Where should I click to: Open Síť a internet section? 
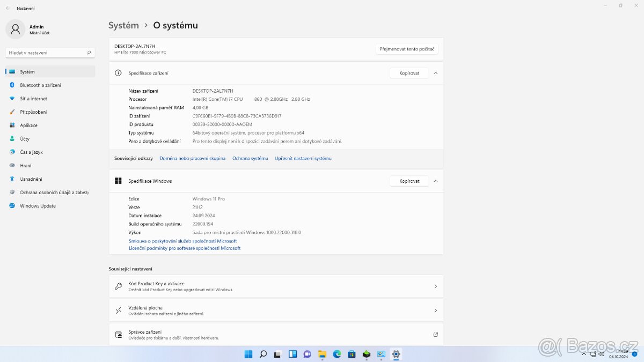(33, 99)
